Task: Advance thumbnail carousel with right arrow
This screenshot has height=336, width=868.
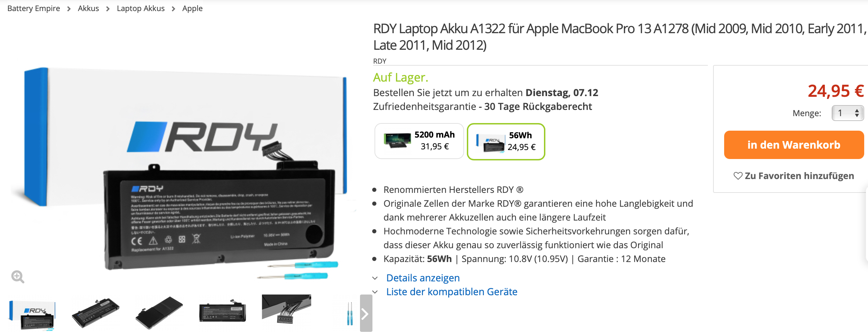Action: pos(366,313)
